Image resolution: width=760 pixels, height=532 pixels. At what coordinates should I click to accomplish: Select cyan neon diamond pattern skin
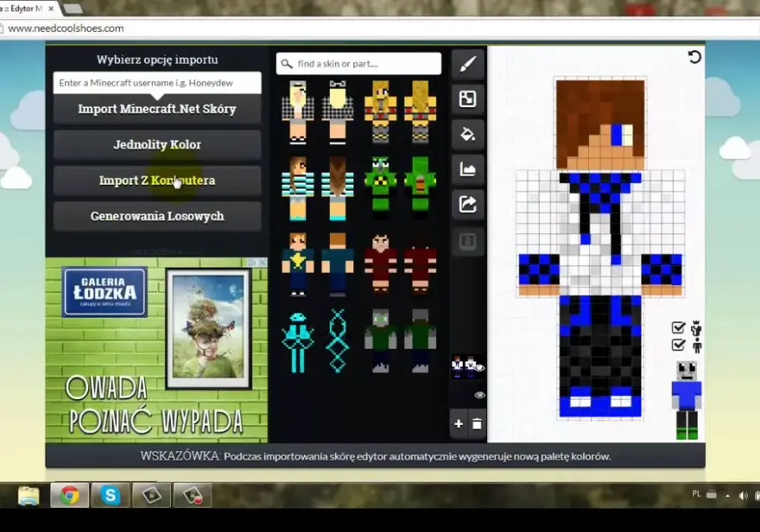(337, 341)
